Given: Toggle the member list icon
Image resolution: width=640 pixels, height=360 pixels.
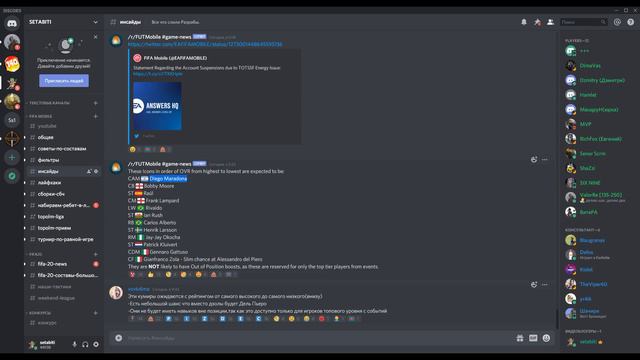Looking at the screenshot, I should pos(550,22).
